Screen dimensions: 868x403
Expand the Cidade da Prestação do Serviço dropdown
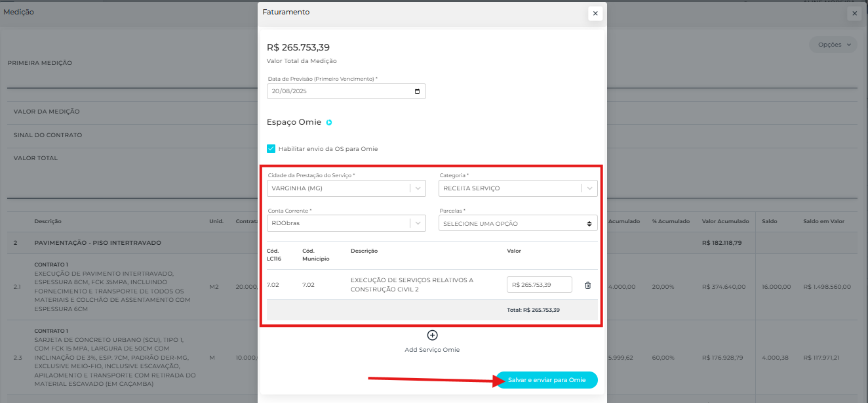(x=419, y=188)
